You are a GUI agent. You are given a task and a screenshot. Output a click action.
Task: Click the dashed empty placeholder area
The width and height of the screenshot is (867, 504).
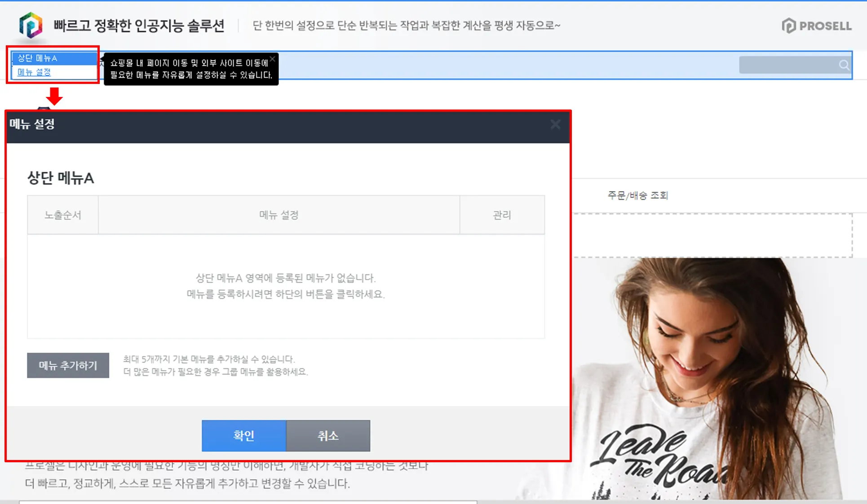coord(712,235)
